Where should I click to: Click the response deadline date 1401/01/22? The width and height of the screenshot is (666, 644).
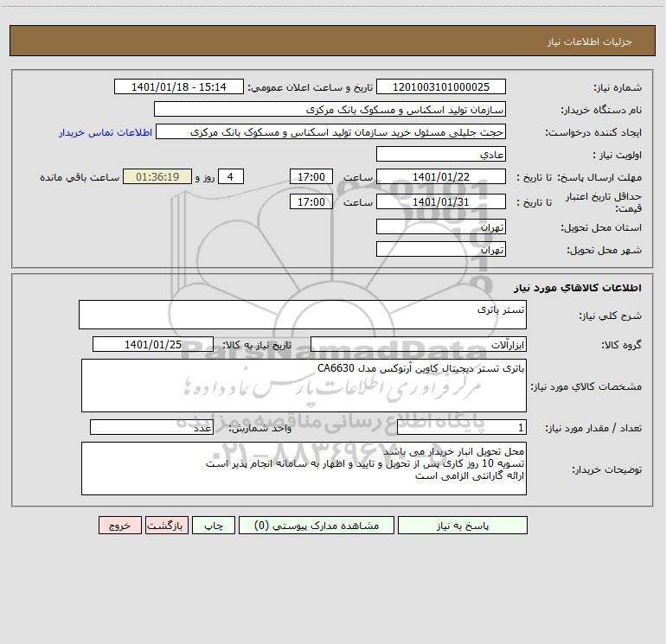(x=441, y=176)
